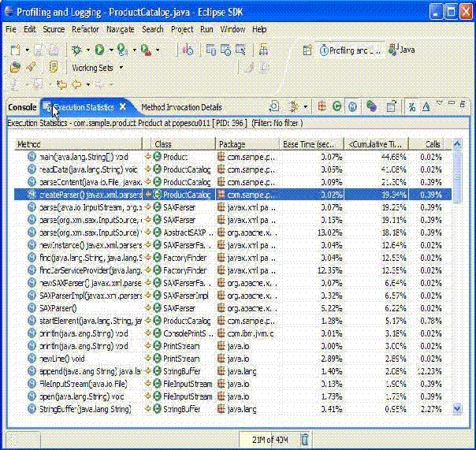The height and width of the screenshot is (450, 476).
Task: Switch to Method Invocation Details tab
Action: point(180,107)
